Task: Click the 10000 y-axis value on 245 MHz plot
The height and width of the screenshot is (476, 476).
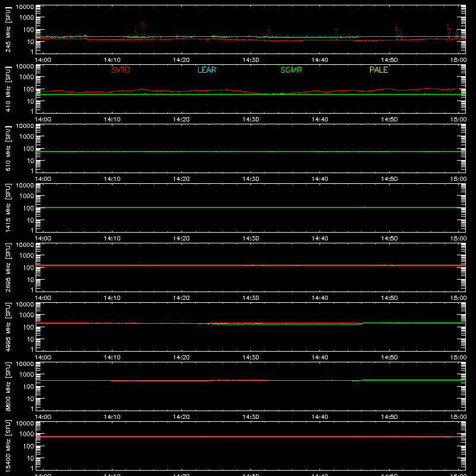Action: coord(25,7)
